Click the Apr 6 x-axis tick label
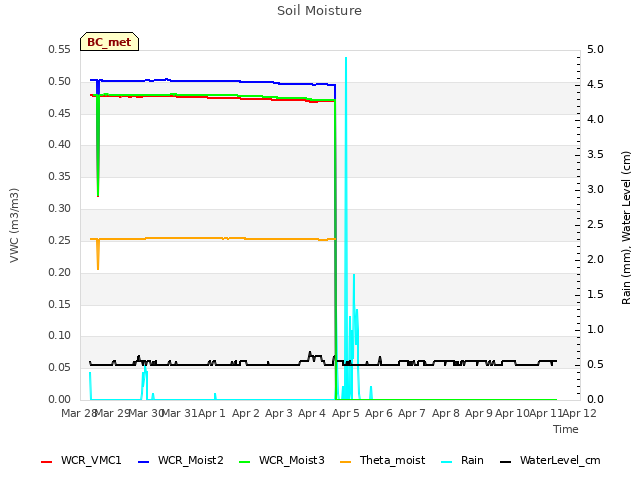This screenshot has width=640, height=480. [379, 413]
